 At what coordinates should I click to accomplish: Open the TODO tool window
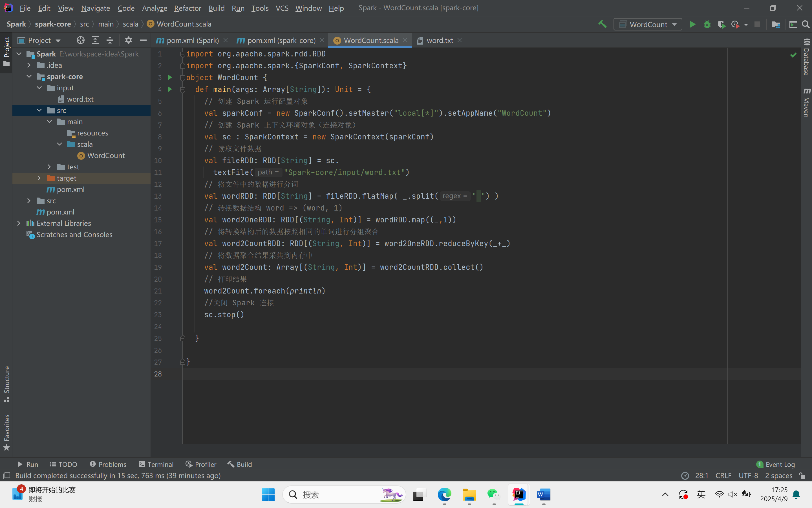coord(64,464)
